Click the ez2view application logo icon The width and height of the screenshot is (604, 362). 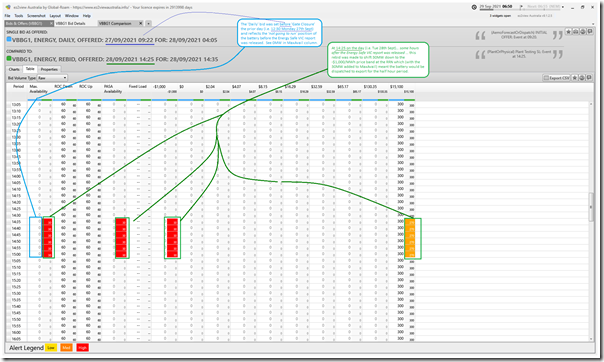click(x=8, y=7)
